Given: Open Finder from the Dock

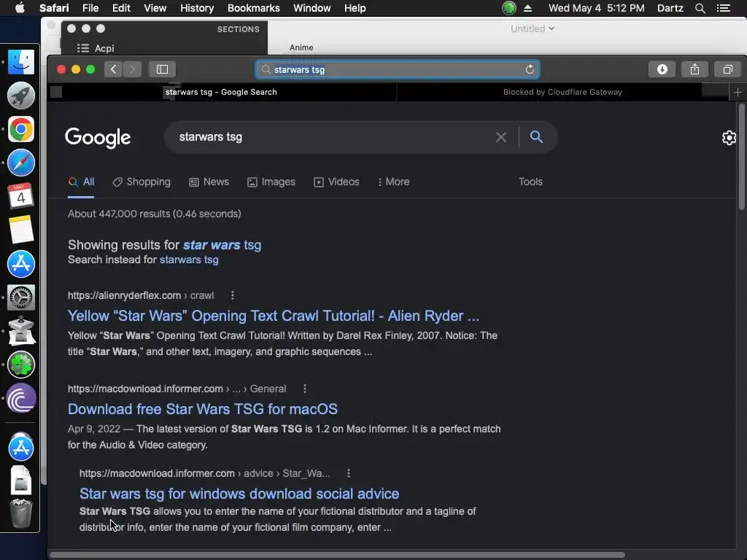Looking at the screenshot, I should coord(21,62).
